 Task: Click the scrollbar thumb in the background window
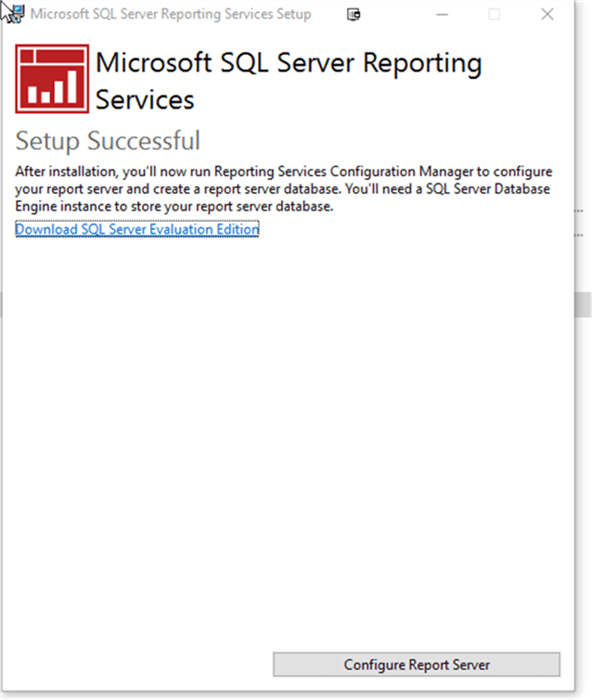pos(583,304)
